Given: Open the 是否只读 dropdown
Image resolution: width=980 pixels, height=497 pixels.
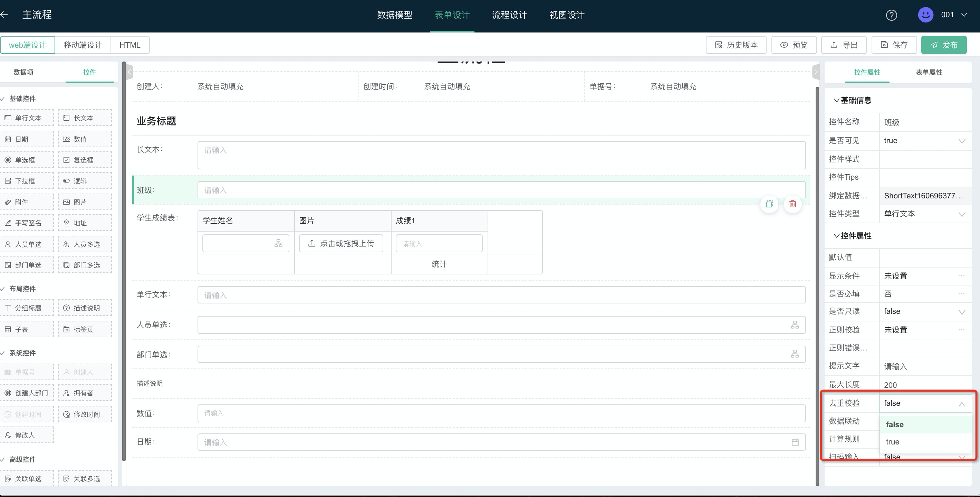Looking at the screenshot, I should 925,311.
